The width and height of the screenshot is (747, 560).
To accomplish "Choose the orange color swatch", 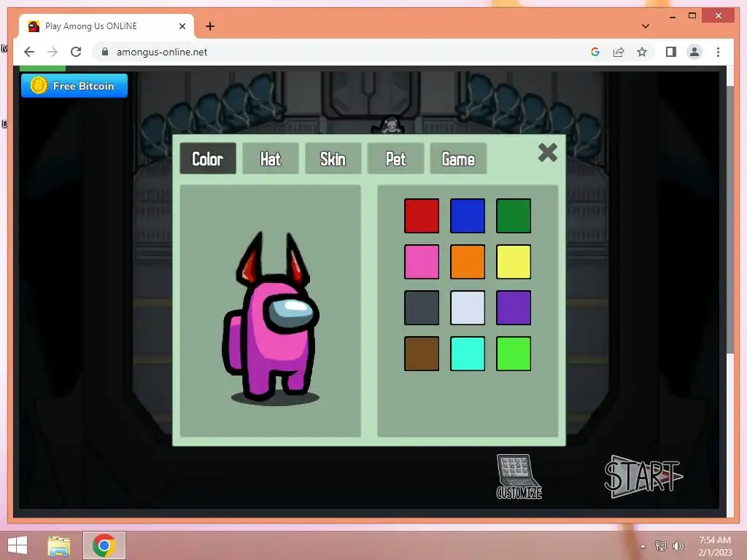I will pyautogui.click(x=468, y=262).
